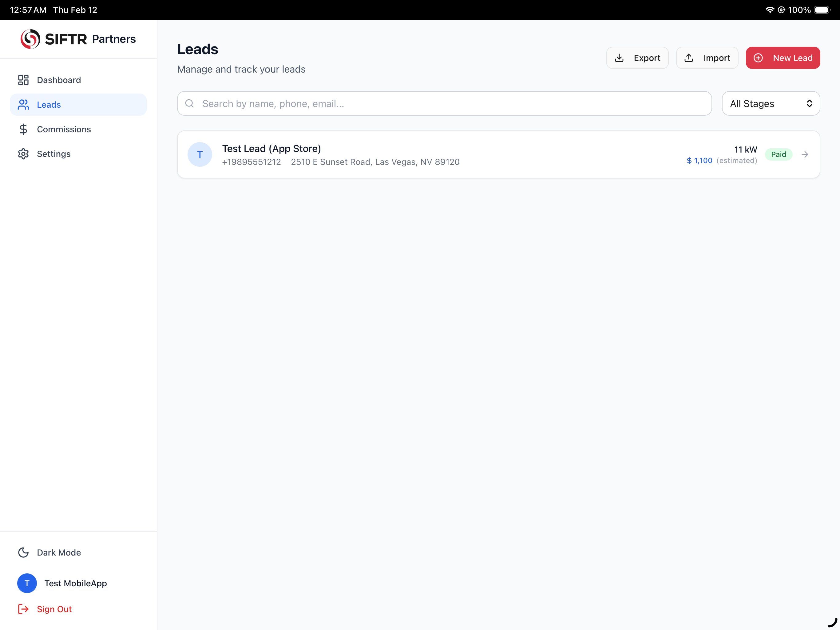Click the Dark Mode moon icon
Image resolution: width=840 pixels, height=630 pixels.
[x=23, y=552]
